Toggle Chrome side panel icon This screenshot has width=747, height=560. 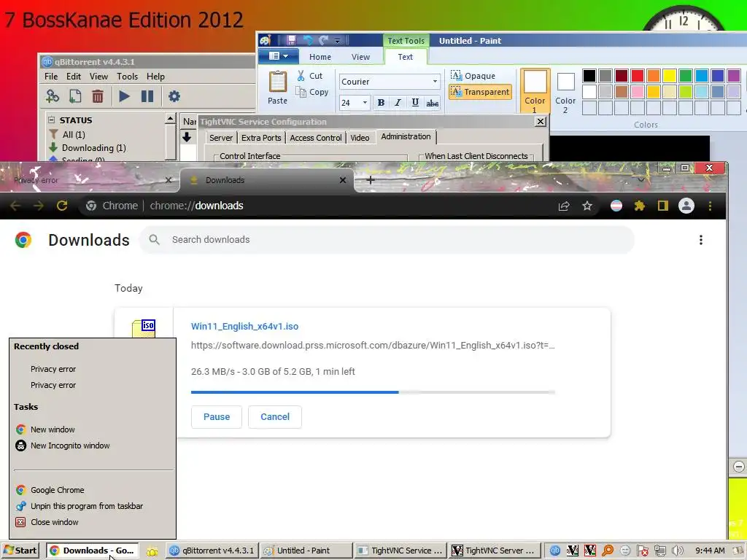point(662,206)
